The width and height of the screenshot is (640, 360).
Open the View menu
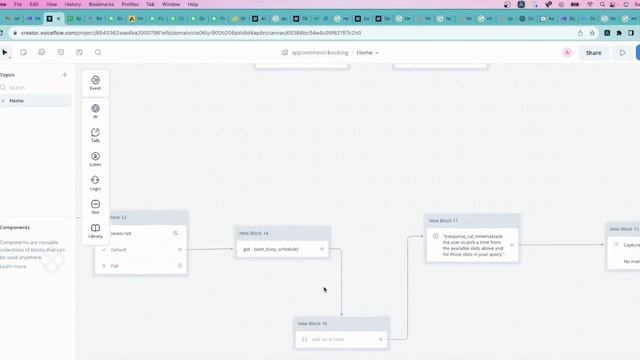pyautogui.click(x=51, y=4)
